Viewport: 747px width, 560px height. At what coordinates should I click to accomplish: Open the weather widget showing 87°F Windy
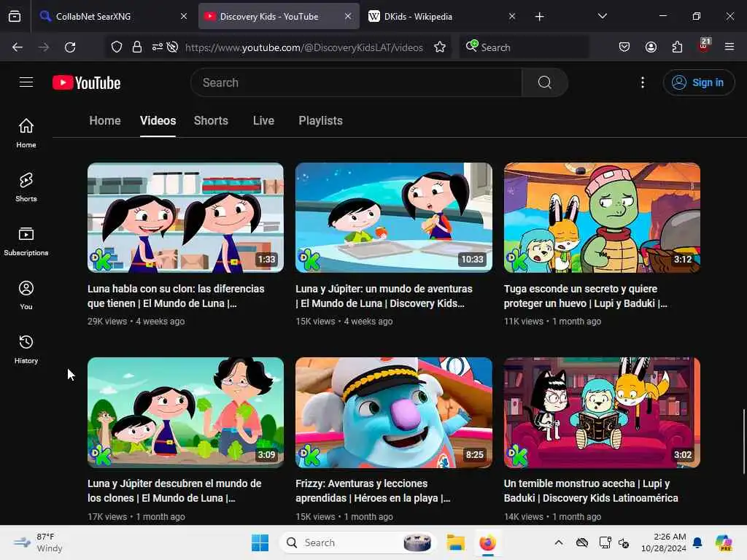(x=38, y=542)
